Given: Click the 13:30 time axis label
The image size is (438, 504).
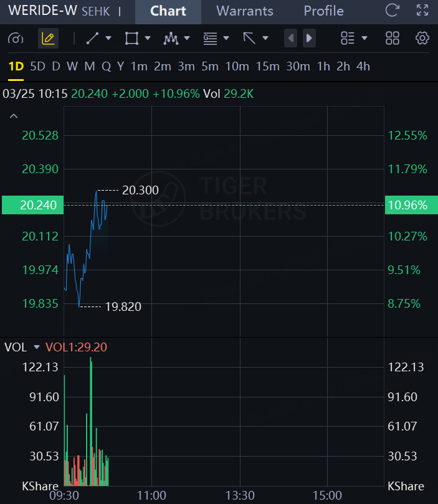Looking at the screenshot, I should pos(240,496).
